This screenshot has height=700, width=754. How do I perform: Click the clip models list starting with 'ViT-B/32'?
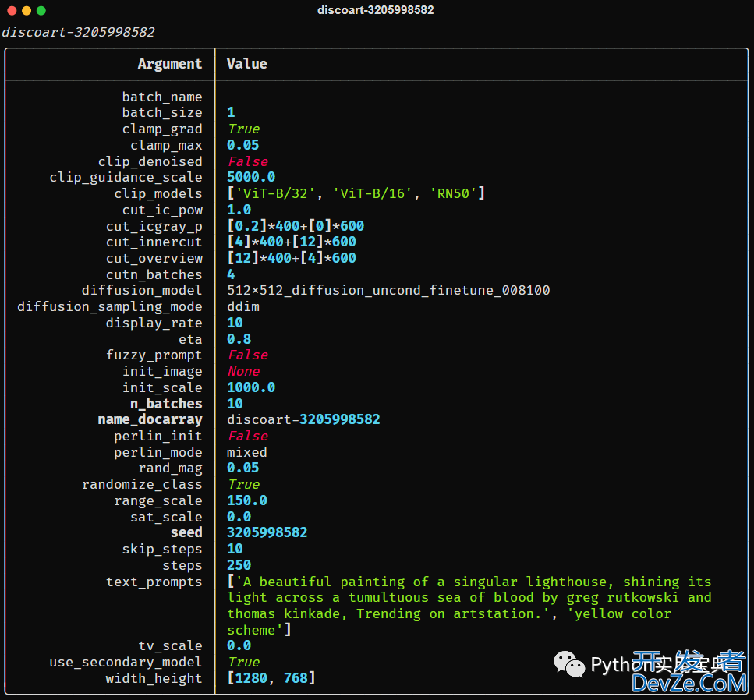356,194
